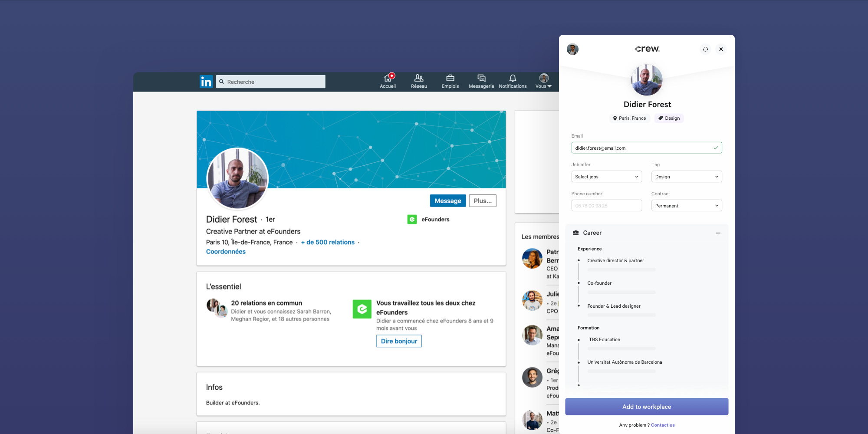Open Emplois in LinkedIn navigation
The height and width of the screenshot is (434, 868).
pyautogui.click(x=450, y=81)
